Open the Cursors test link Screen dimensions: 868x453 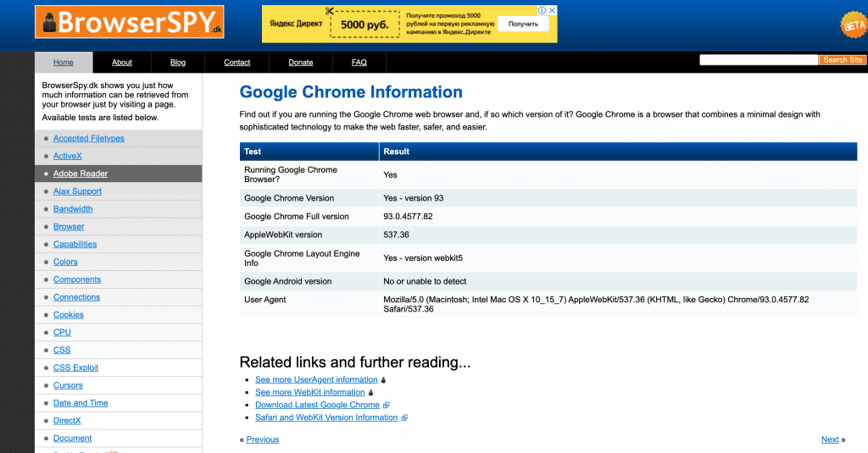coord(68,385)
